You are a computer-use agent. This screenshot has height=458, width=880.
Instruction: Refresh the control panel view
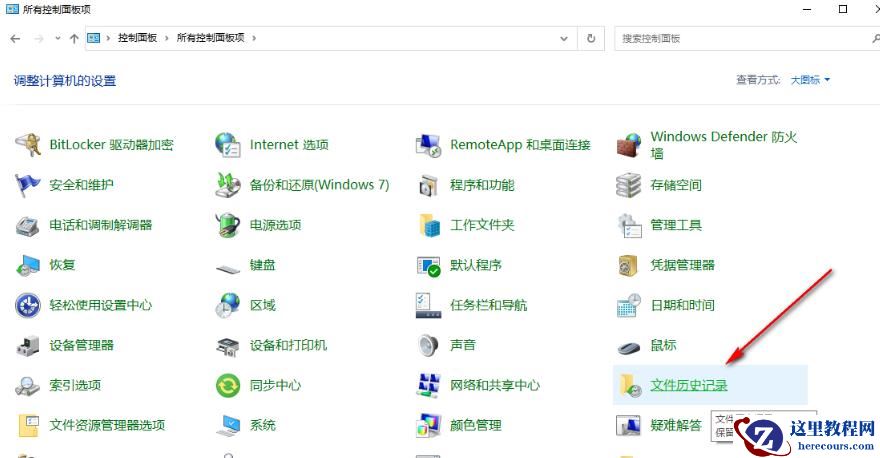[x=591, y=38]
